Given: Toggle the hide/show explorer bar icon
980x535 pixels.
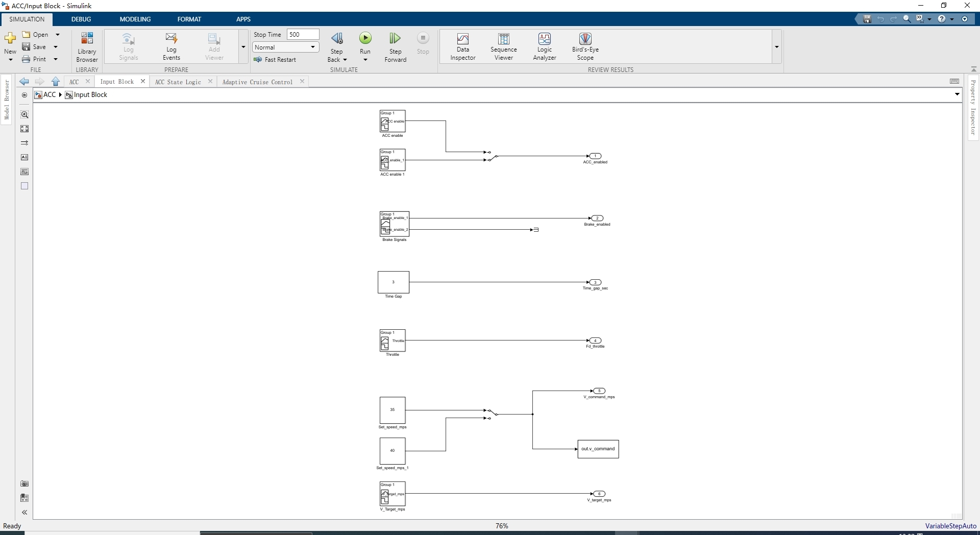Looking at the screenshot, I should point(24,95).
